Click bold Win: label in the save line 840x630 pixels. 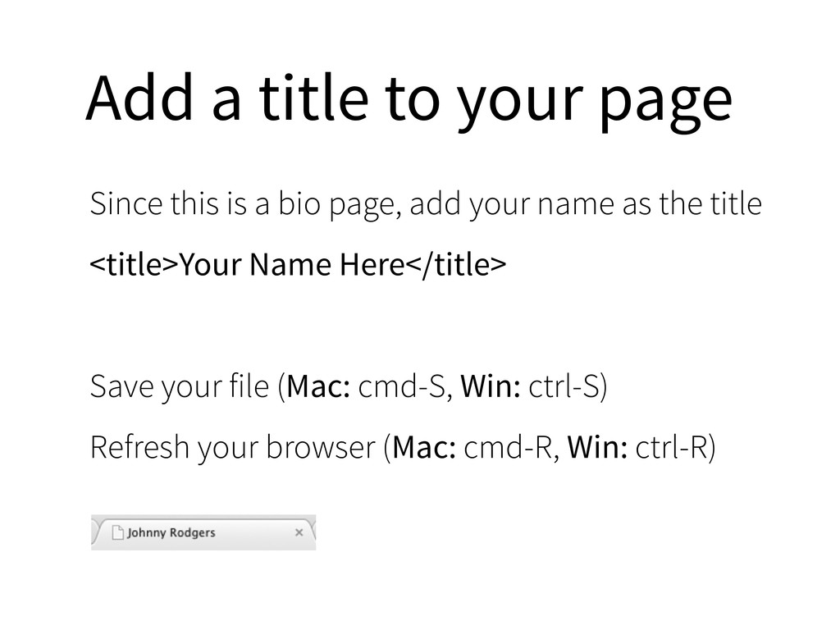[x=491, y=387]
